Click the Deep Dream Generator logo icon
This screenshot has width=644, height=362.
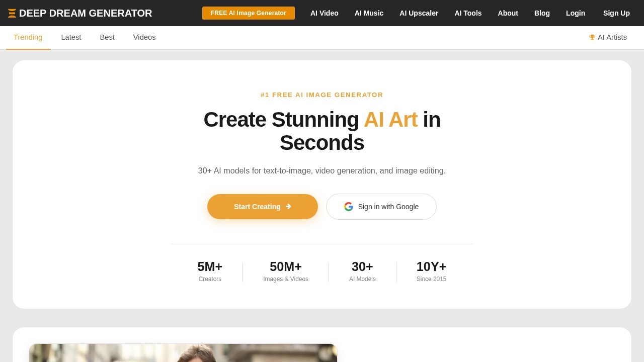[12, 13]
